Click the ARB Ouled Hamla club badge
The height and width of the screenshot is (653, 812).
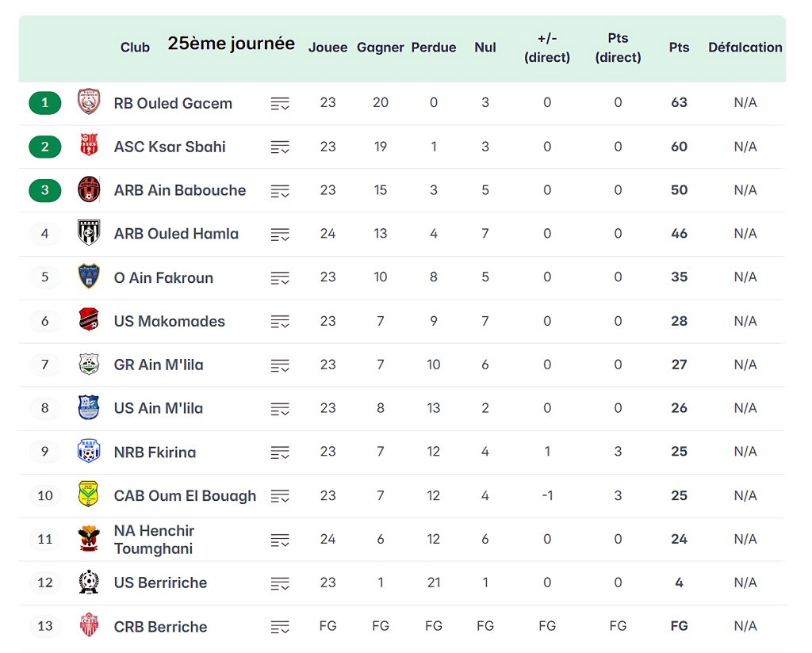pyautogui.click(x=89, y=234)
